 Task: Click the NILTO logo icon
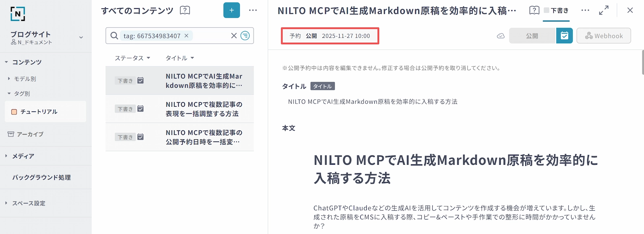18,14
